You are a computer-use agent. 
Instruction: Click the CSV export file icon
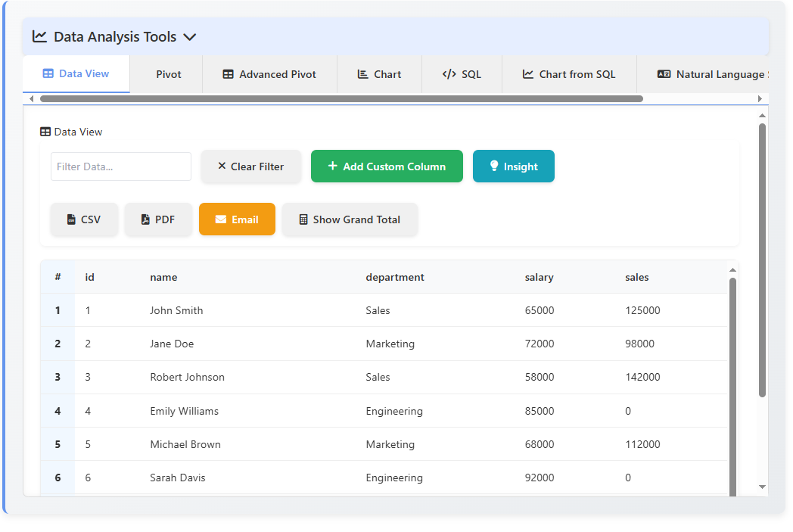pyautogui.click(x=69, y=219)
